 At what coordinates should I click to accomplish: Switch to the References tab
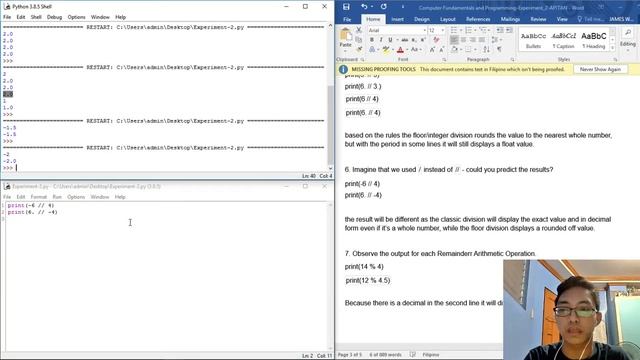(x=478, y=19)
